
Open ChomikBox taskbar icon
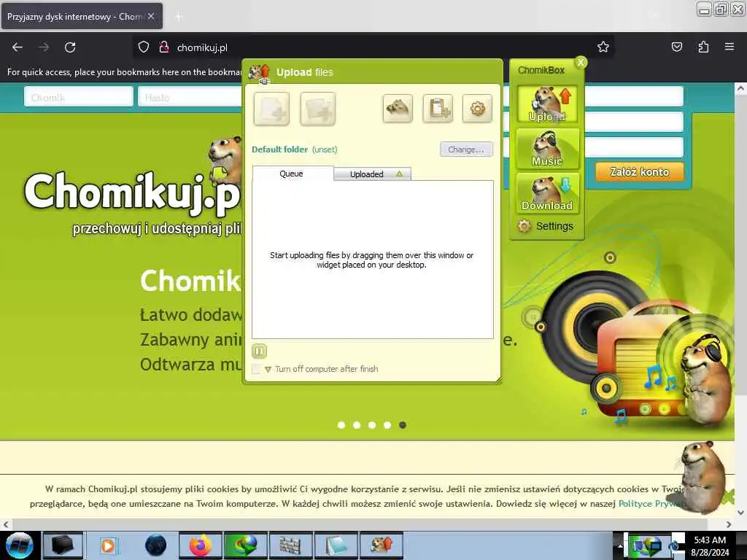[381, 545]
